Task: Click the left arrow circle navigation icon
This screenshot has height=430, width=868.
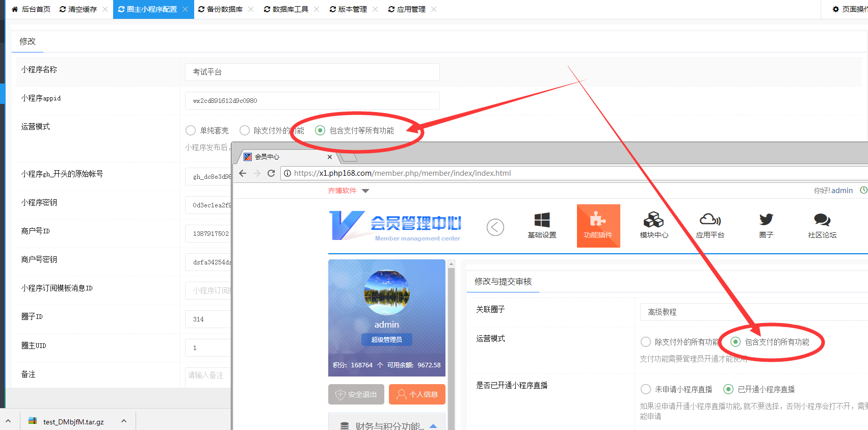Action: [x=495, y=227]
